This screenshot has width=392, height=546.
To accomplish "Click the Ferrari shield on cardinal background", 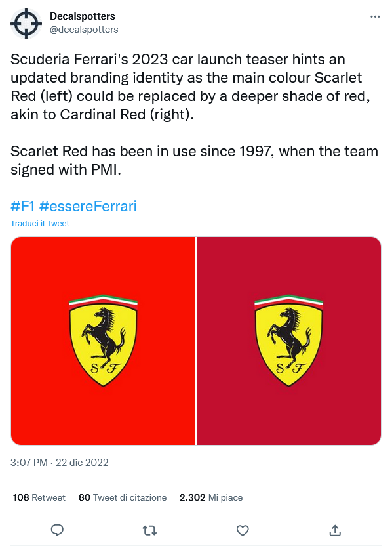I will (288, 341).
